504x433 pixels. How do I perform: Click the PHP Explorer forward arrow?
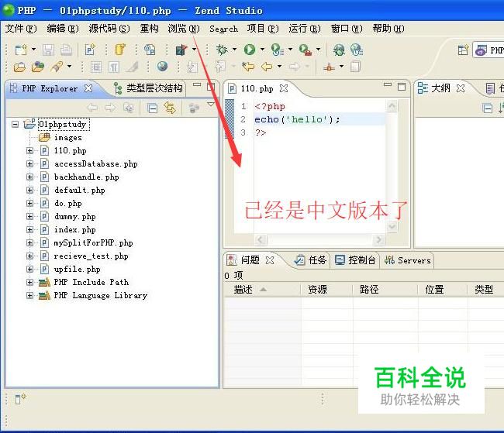pyautogui.click(x=110, y=108)
